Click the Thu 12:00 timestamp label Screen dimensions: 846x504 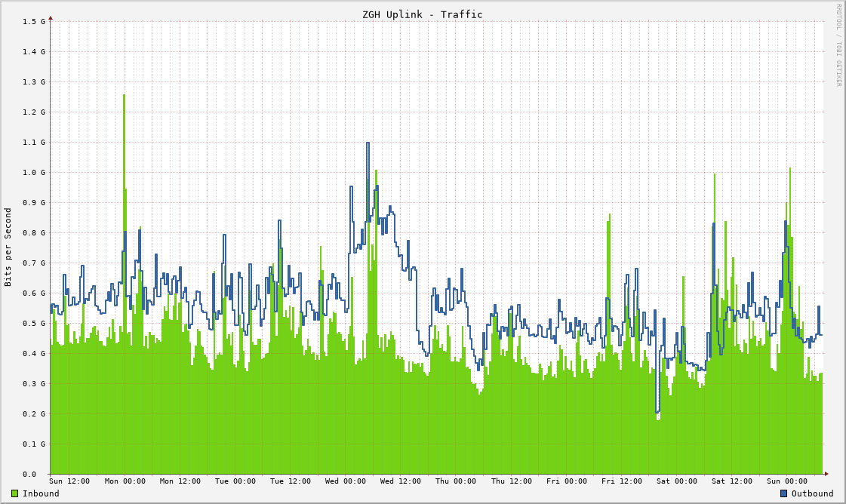pos(512,481)
